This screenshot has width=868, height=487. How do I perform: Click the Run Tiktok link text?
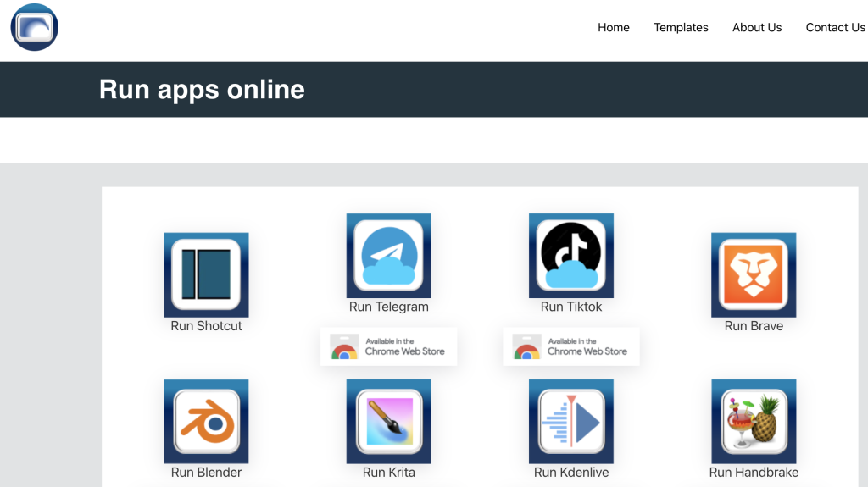pos(570,307)
